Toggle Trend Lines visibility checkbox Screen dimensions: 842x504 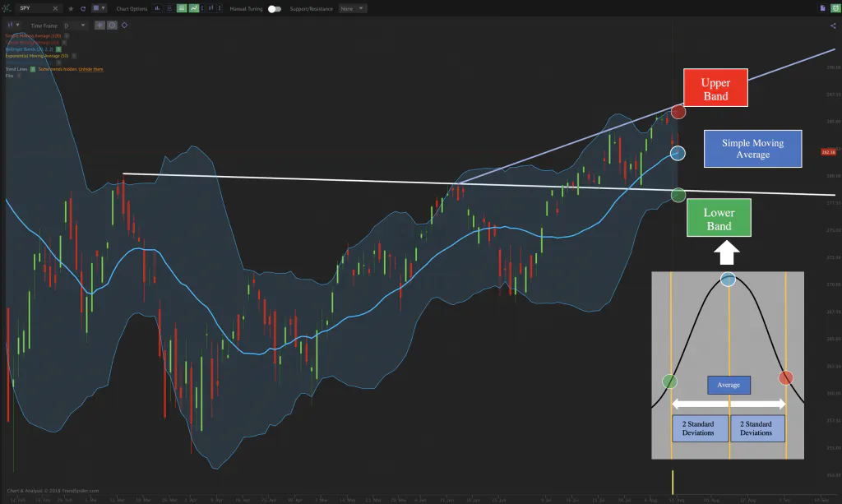(33, 69)
